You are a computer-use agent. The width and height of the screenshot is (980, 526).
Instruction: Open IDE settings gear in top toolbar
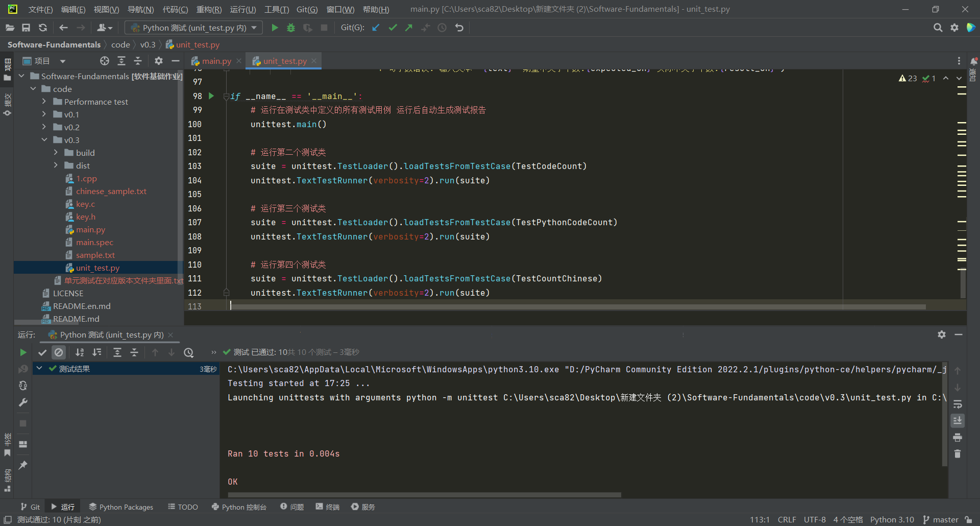click(x=954, y=28)
